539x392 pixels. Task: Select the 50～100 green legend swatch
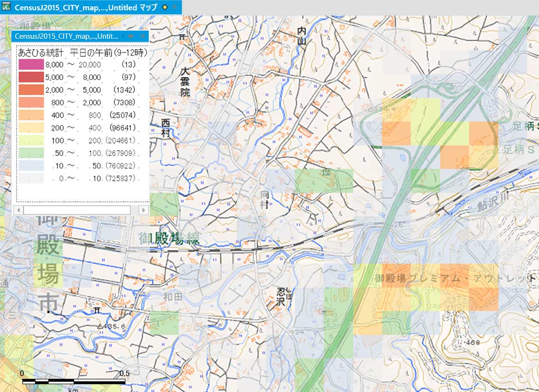coord(31,153)
